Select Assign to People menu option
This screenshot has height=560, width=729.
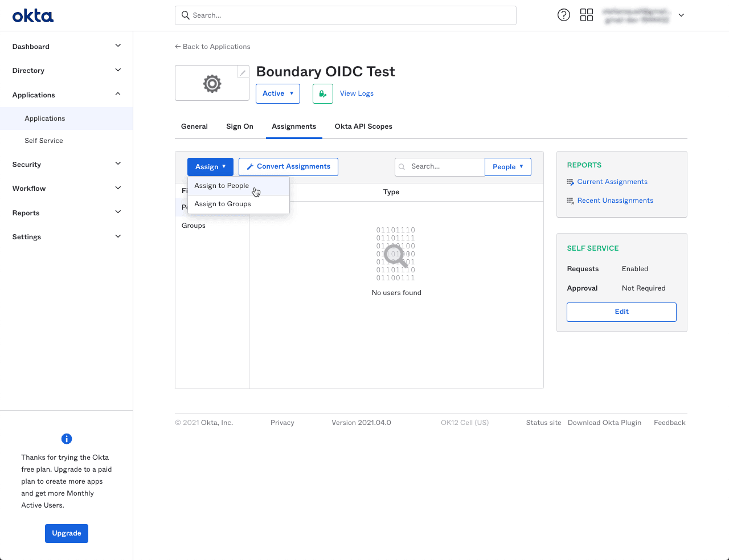click(239, 186)
